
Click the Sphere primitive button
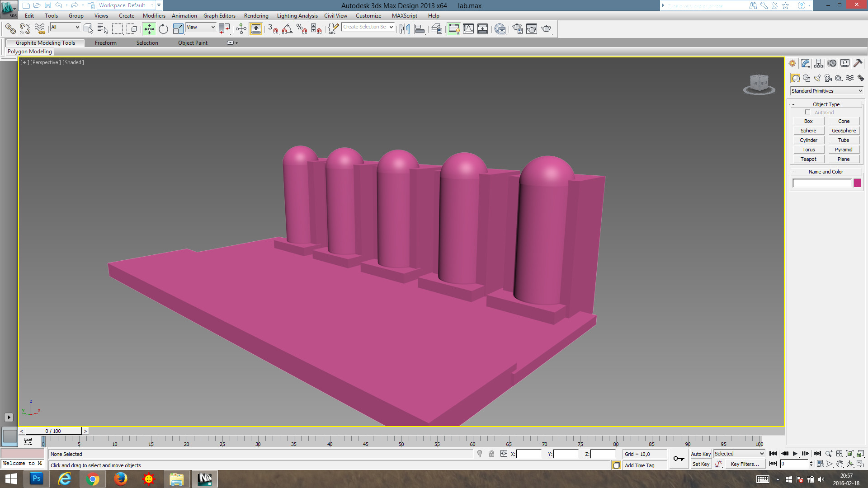point(808,131)
